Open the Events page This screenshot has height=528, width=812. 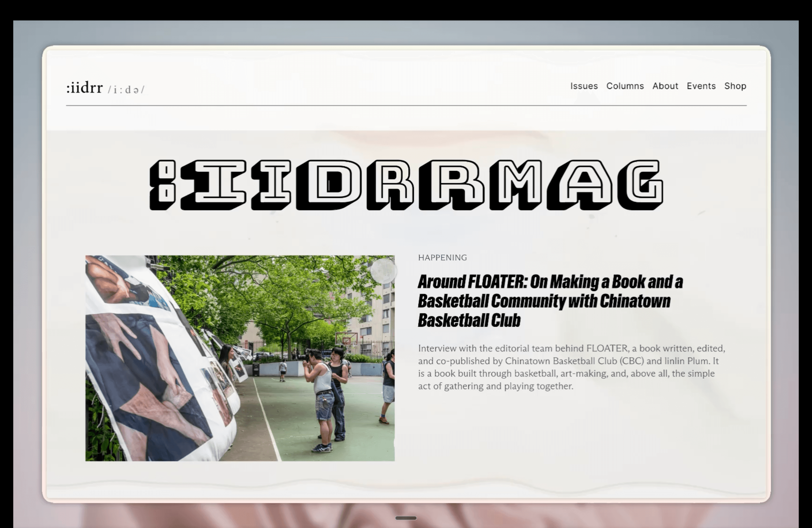coord(701,86)
